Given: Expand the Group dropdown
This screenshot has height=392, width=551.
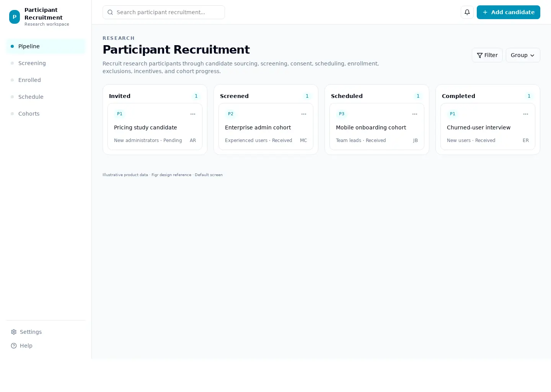Looking at the screenshot, I should click(x=523, y=55).
